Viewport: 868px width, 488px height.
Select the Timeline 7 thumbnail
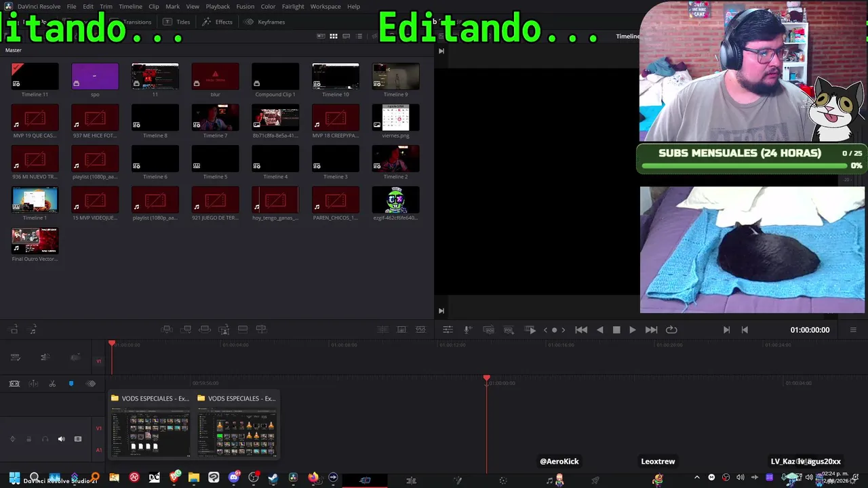pos(215,118)
